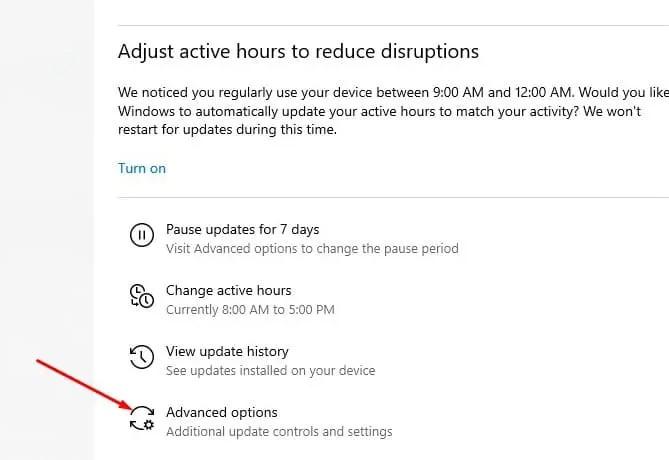Screen dimensions: 669x460
Task: Click the red arrow annotation
Action: (x=85, y=384)
